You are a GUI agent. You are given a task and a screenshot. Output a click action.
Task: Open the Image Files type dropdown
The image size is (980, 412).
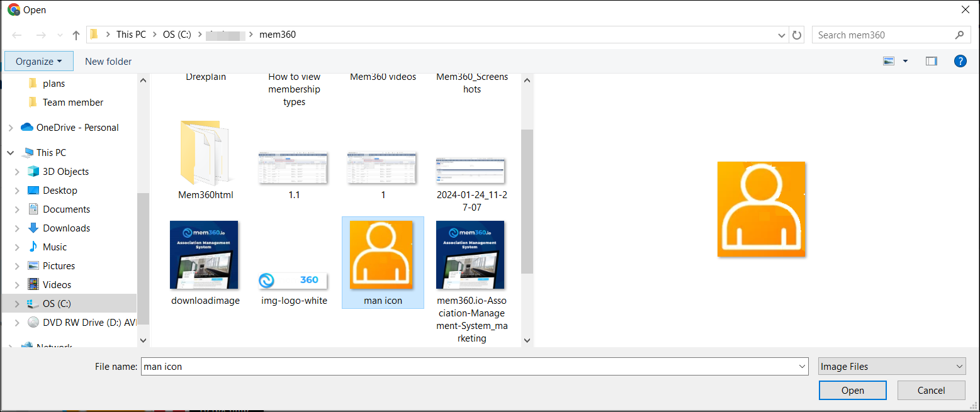tap(892, 366)
